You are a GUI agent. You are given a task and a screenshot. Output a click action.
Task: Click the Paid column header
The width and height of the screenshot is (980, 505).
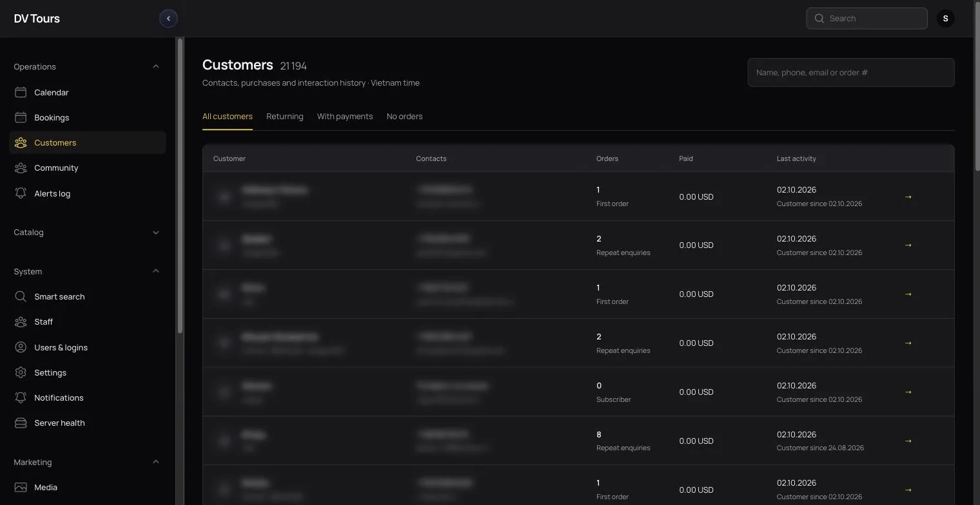(x=686, y=158)
